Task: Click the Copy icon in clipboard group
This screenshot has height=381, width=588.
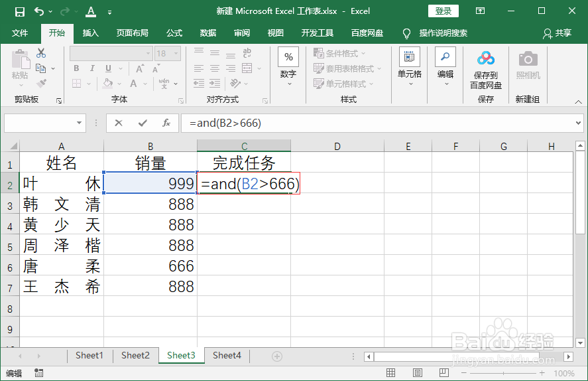Action: point(41,68)
